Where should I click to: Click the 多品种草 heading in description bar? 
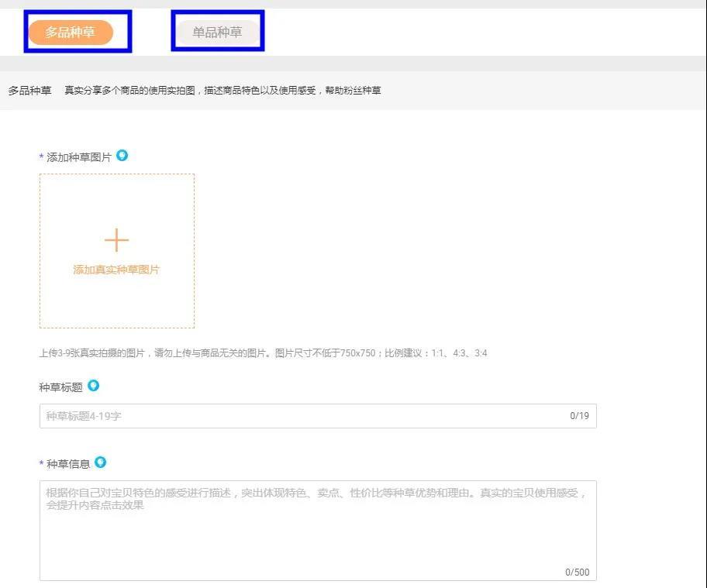pos(29,91)
